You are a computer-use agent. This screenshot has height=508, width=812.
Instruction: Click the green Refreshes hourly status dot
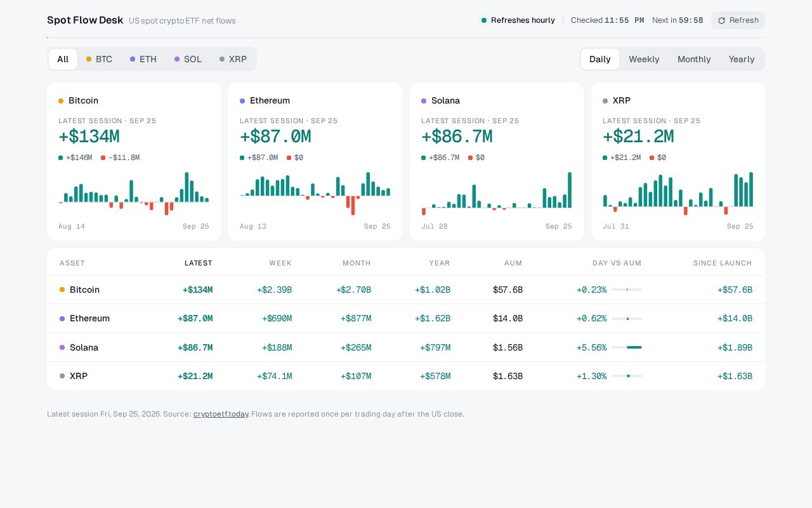tap(484, 20)
